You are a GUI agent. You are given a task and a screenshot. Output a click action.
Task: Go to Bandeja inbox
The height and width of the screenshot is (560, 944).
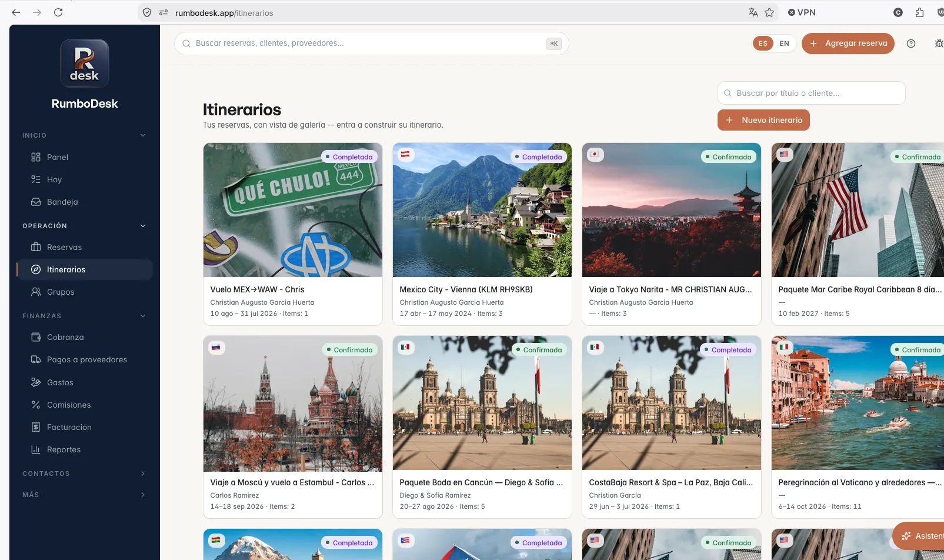click(x=62, y=202)
